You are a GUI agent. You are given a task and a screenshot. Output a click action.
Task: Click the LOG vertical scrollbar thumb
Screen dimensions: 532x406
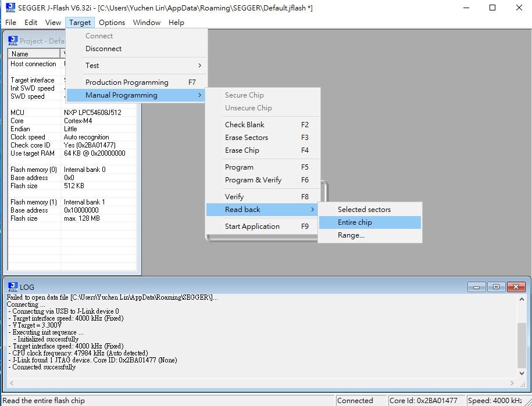tap(522, 345)
